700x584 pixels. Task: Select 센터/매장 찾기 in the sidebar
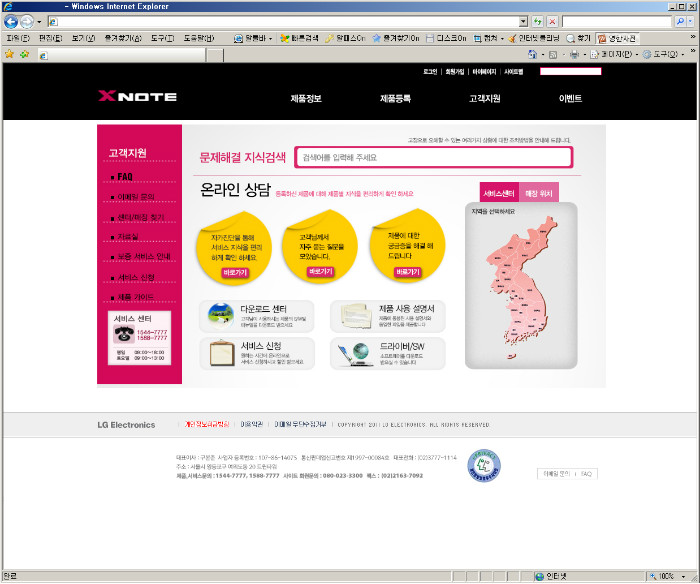click(x=141, y=217)
